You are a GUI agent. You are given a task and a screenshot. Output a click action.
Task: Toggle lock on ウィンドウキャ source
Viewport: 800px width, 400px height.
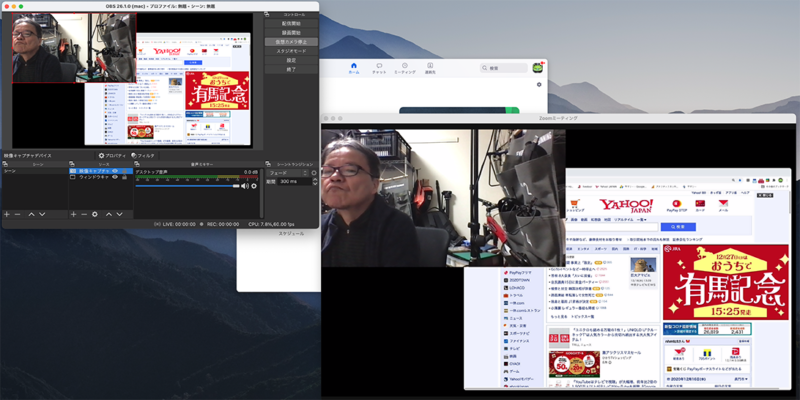tap(124, 177)
